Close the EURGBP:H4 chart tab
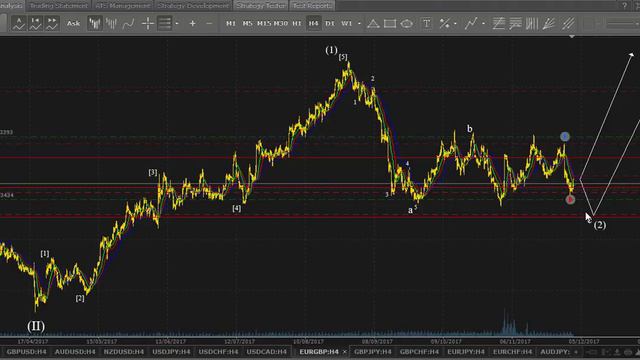The width and height of the screenshot is (640, 360). 344,351
